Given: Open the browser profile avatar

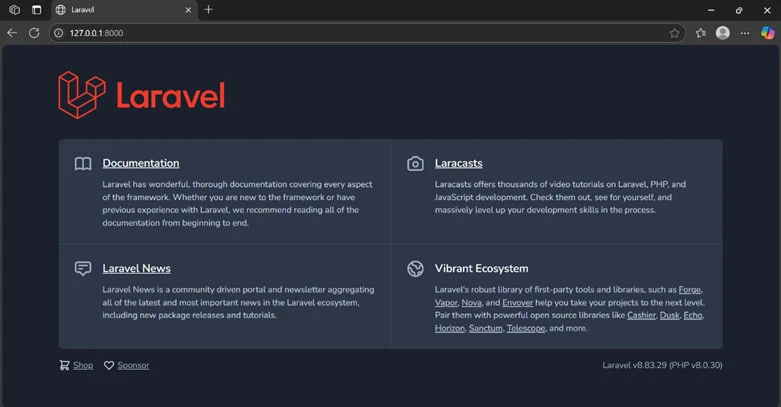Looking at the screenshot, I should [x=723, y=33].
